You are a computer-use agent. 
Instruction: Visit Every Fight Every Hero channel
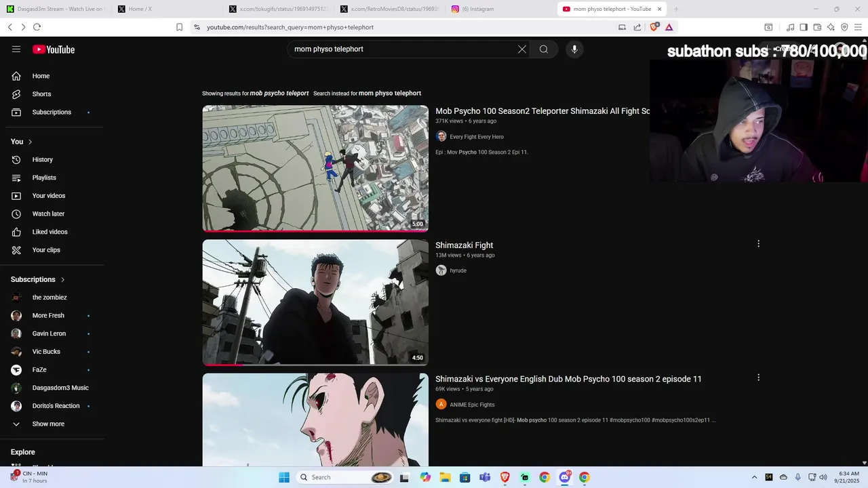click(x=476, y=137)
